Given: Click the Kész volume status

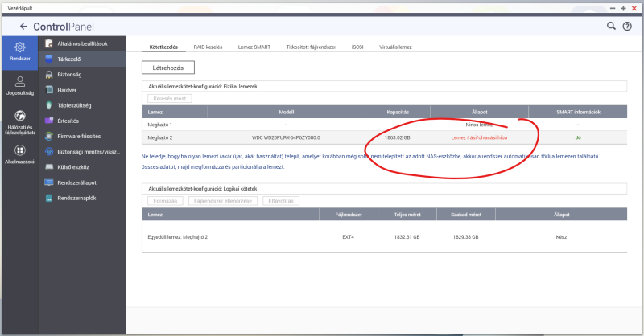Looking at the screenshot, I should [x=561, y=237].
